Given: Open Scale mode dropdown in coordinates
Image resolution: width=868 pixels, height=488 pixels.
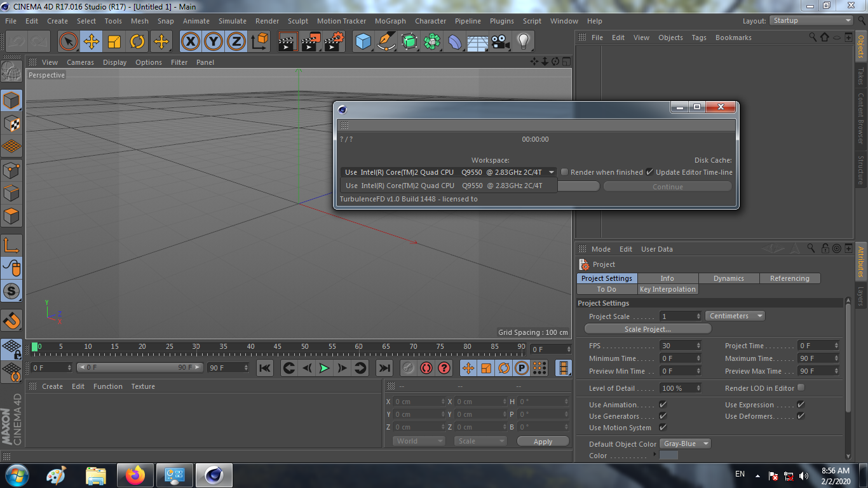Looking at the screenshot, I should (x=480, y=441).
